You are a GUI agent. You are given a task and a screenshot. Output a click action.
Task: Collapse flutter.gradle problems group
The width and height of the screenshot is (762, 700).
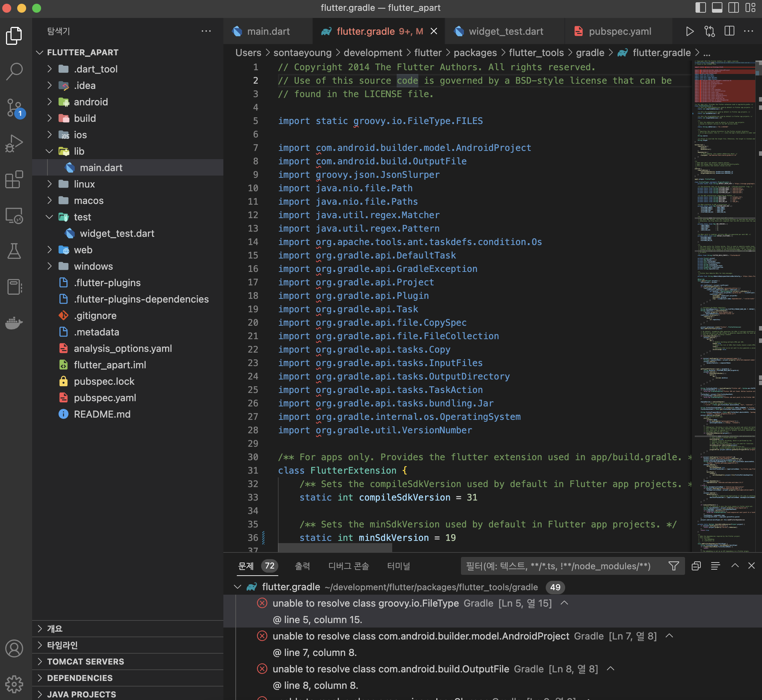click(238, 587)
